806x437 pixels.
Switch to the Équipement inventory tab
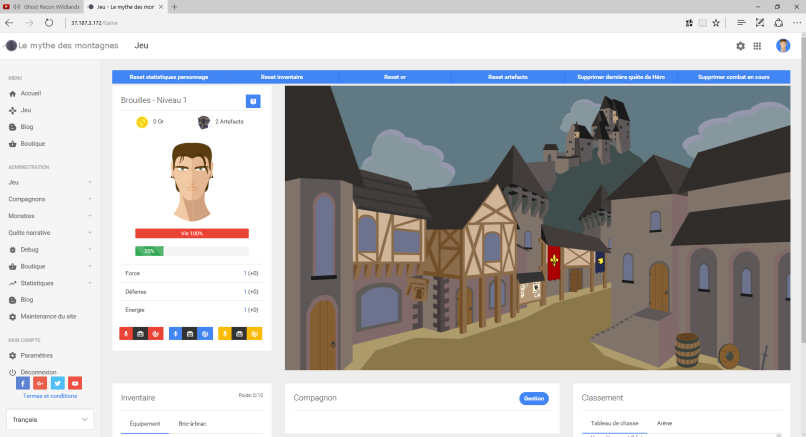click(145, 424)
